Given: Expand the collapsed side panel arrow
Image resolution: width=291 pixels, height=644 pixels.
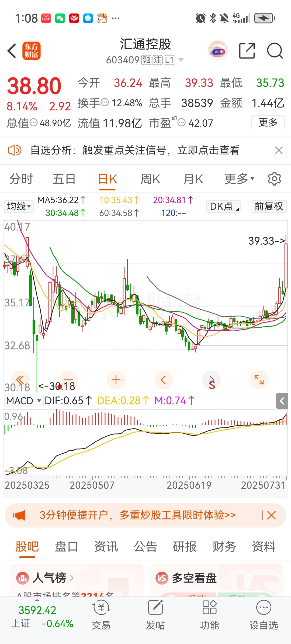Looking at the screenshot, I should [x=282, y=401].
